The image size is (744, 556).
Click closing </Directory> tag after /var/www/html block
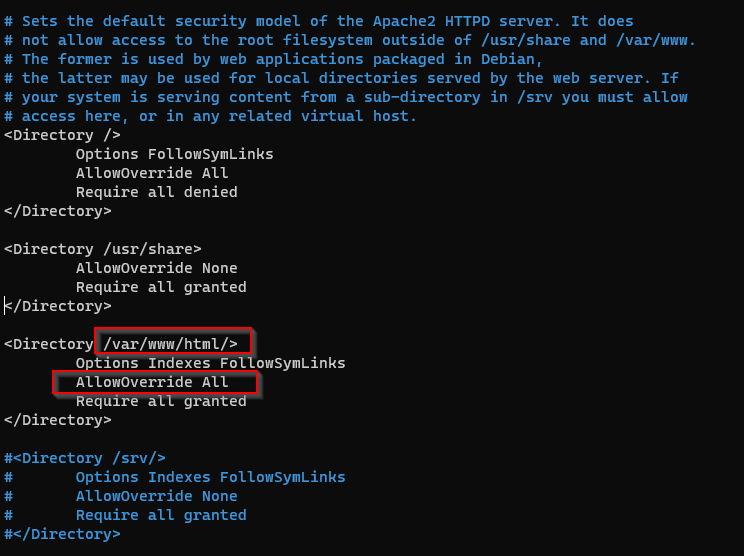tap(58, 420)
